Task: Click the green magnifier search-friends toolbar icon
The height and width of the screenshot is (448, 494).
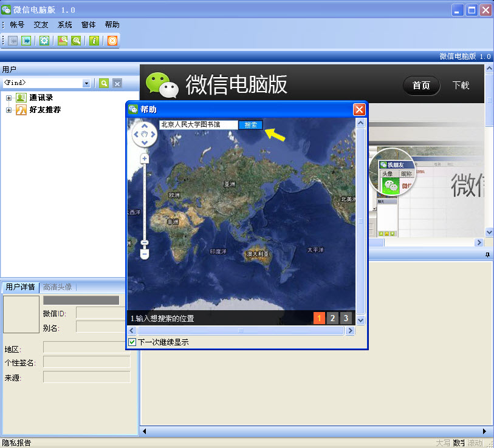Action: point(76,41)
